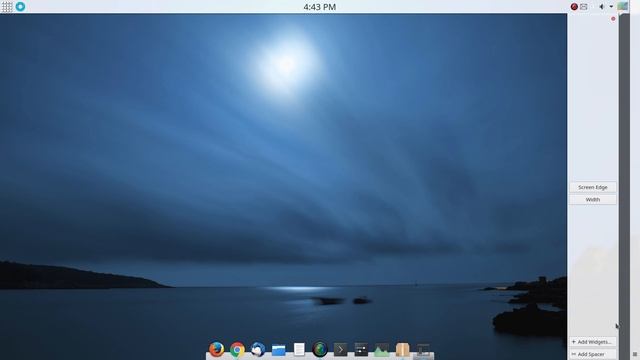The image size is (640, 360).
Task: Open Google Chrome from the dock
Action: (237, 350)
